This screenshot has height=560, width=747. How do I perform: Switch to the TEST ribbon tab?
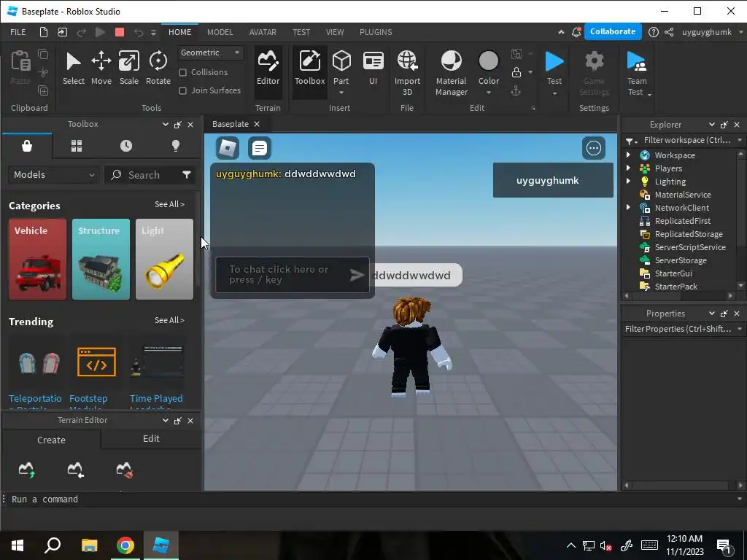click(301, 32)
